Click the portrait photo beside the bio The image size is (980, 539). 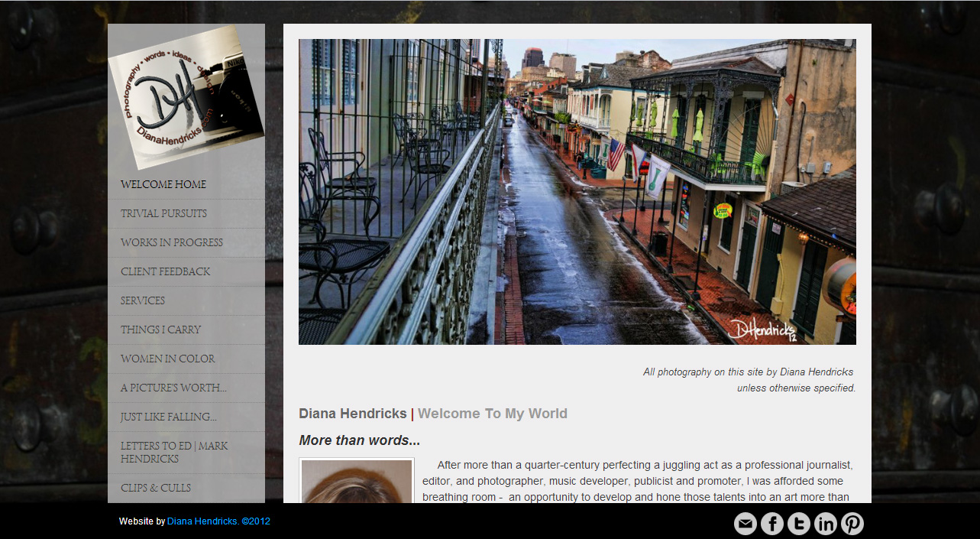(x=357, y=482)
